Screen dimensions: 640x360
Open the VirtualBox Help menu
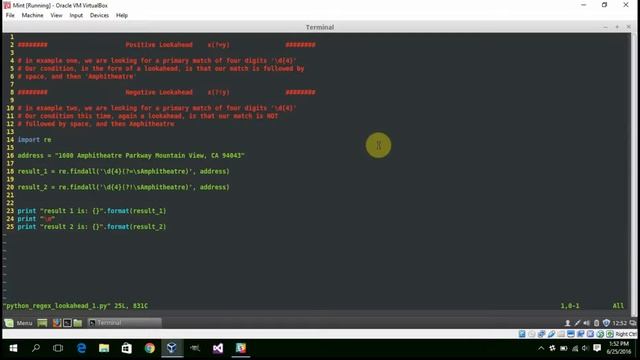[122, 15]
